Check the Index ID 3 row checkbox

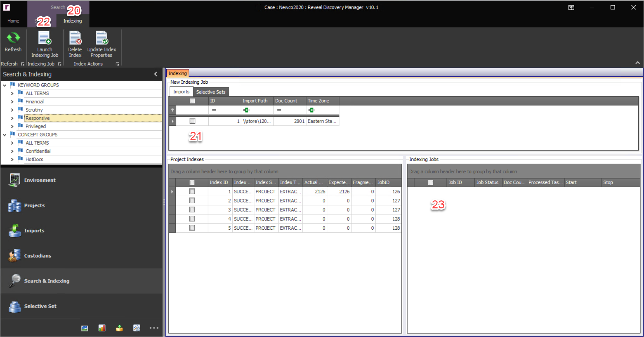click(x=192, y=209)
